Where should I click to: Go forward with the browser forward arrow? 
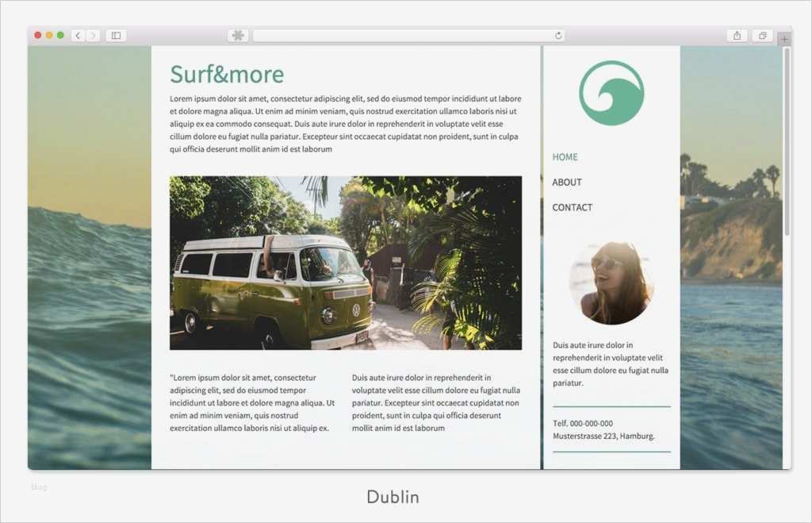[93, 35]
